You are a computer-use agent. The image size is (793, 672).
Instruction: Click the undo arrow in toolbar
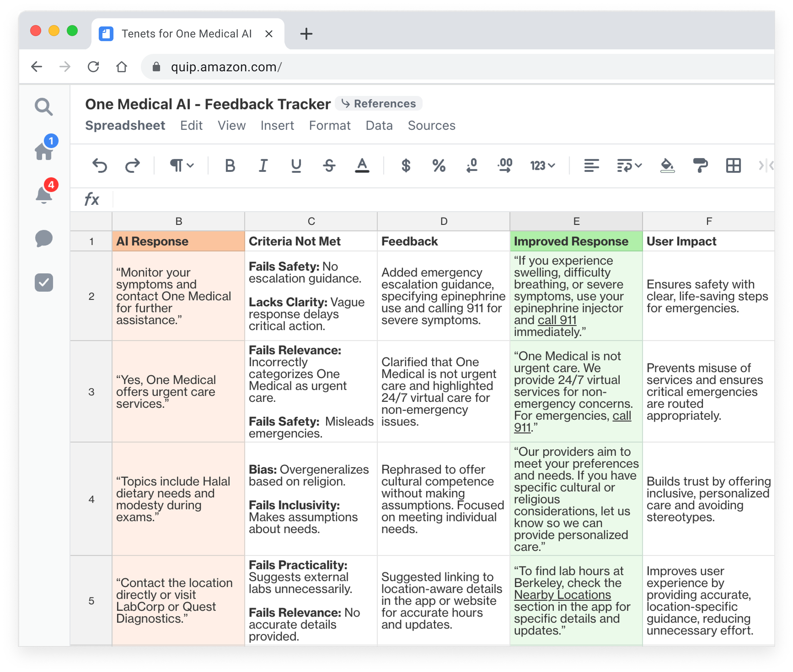[100, 166]
